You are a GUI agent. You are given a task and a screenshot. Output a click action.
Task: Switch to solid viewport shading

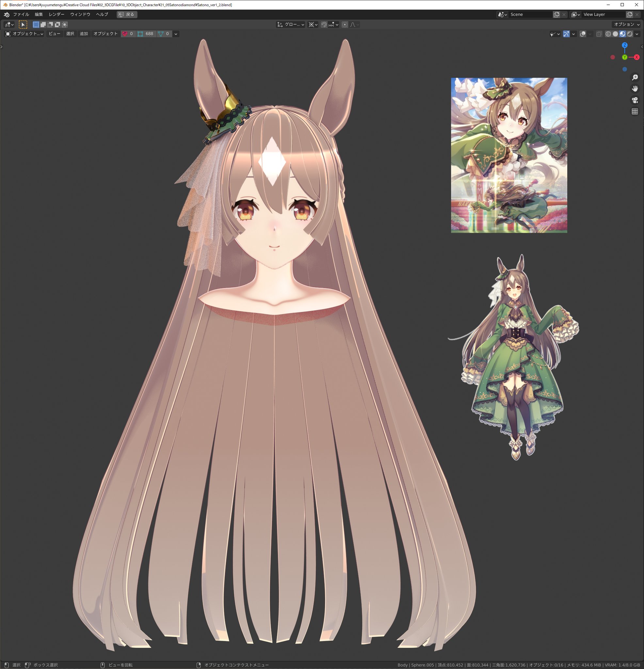tap(615, 34)
